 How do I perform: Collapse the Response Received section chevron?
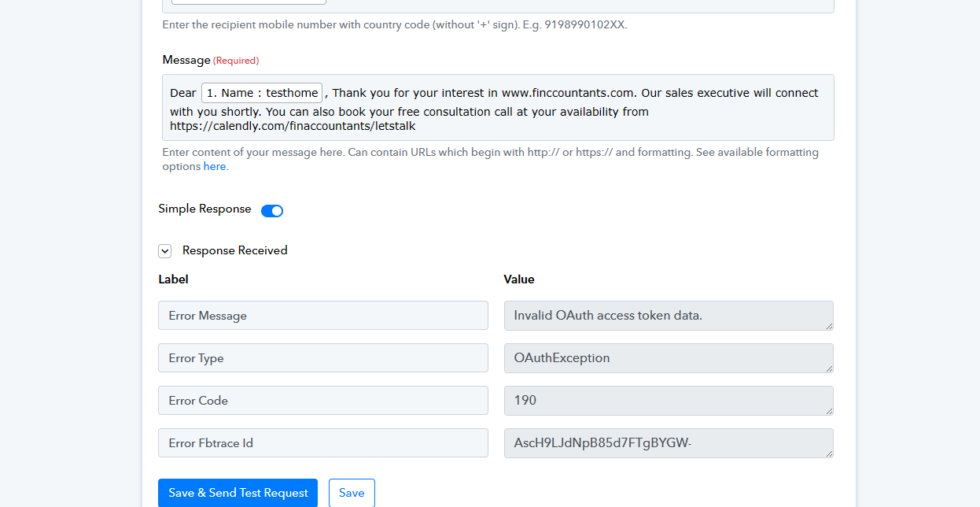[165, 251]
